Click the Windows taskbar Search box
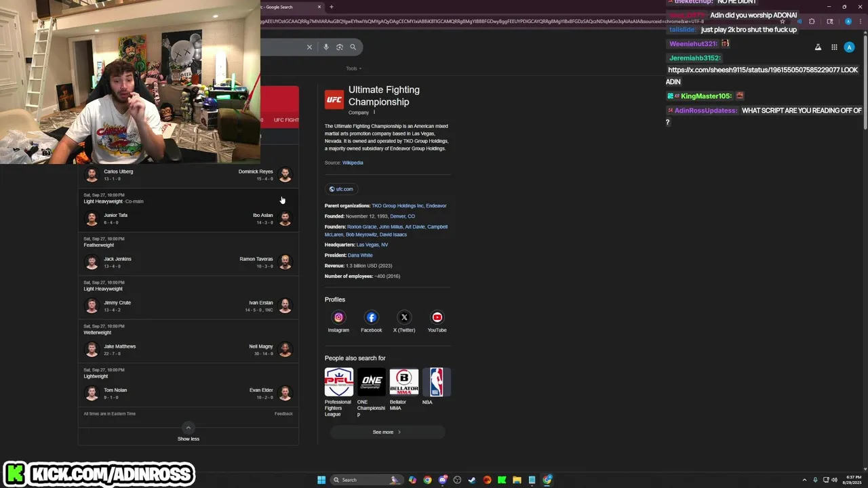The width and height of the screenshot is (868, 488). tap(366, 480)
